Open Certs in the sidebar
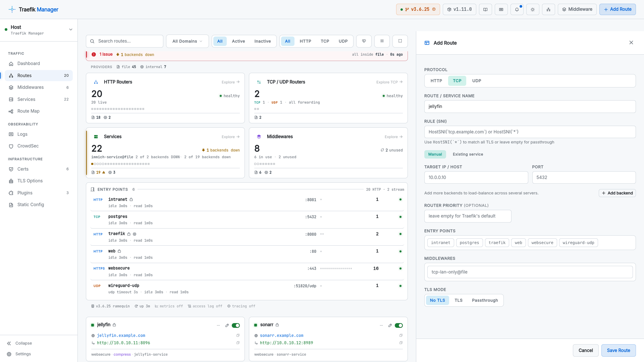The image size is (644, 362). 39,169
